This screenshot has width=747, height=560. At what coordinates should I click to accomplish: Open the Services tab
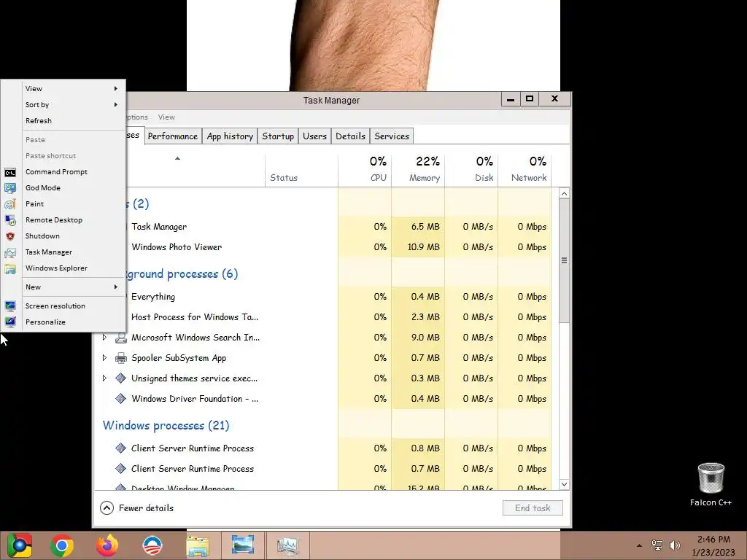tap(392, 136)
